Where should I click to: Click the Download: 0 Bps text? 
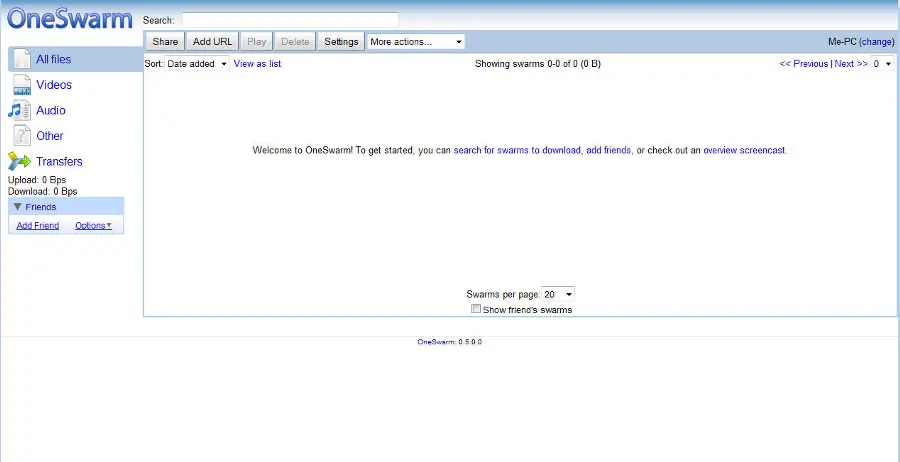click(x=42, y=191)
